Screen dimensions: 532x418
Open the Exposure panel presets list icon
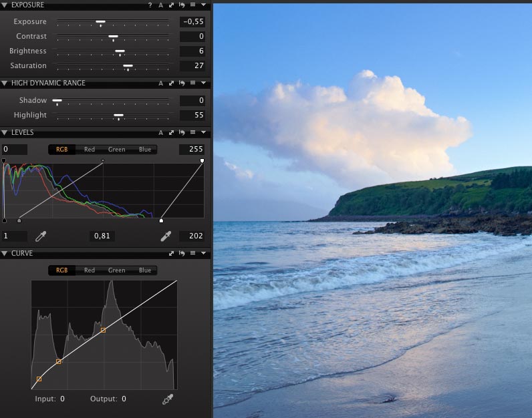[192, 5]
